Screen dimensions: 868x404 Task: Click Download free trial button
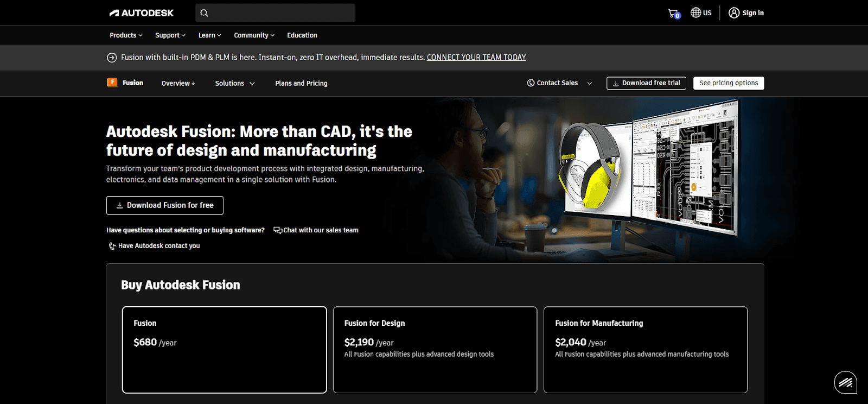[646, 83]
